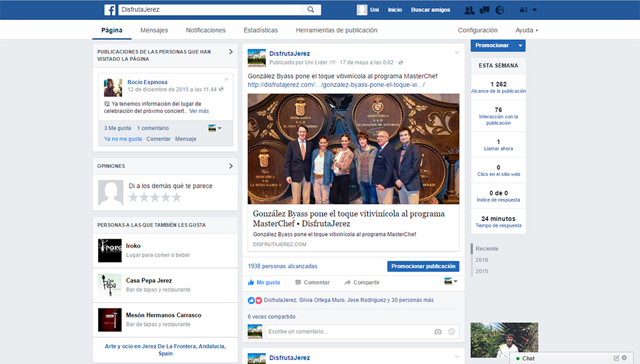Open Herramientas de publicación tab
The image size is (640, 364).
336,30
